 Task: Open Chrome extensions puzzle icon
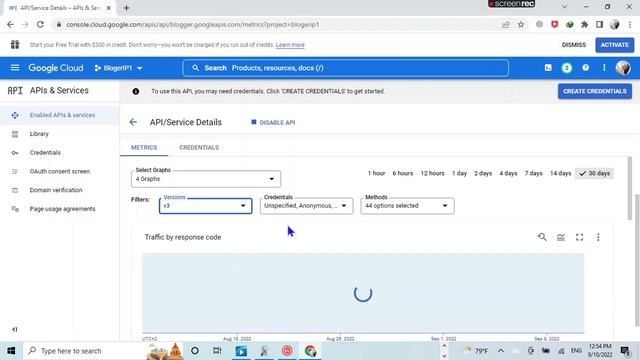[584, 24]
